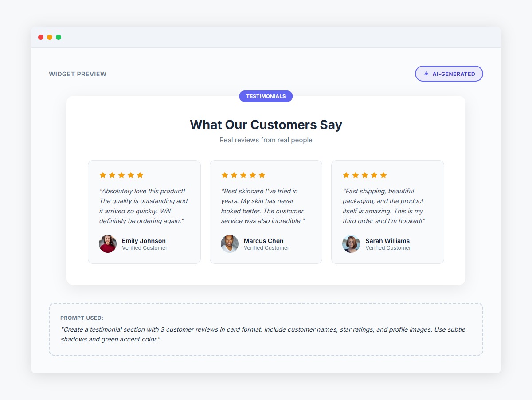
Task: Click the green window dot in title bar
Action: (59, 37)
